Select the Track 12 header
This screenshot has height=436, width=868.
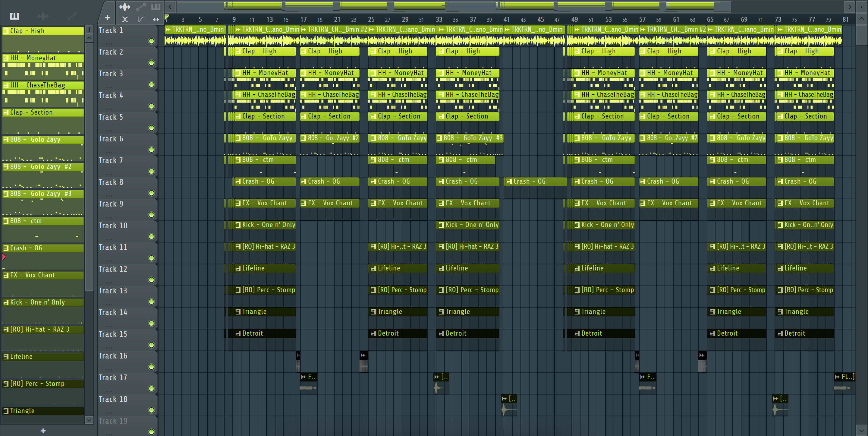127,274
